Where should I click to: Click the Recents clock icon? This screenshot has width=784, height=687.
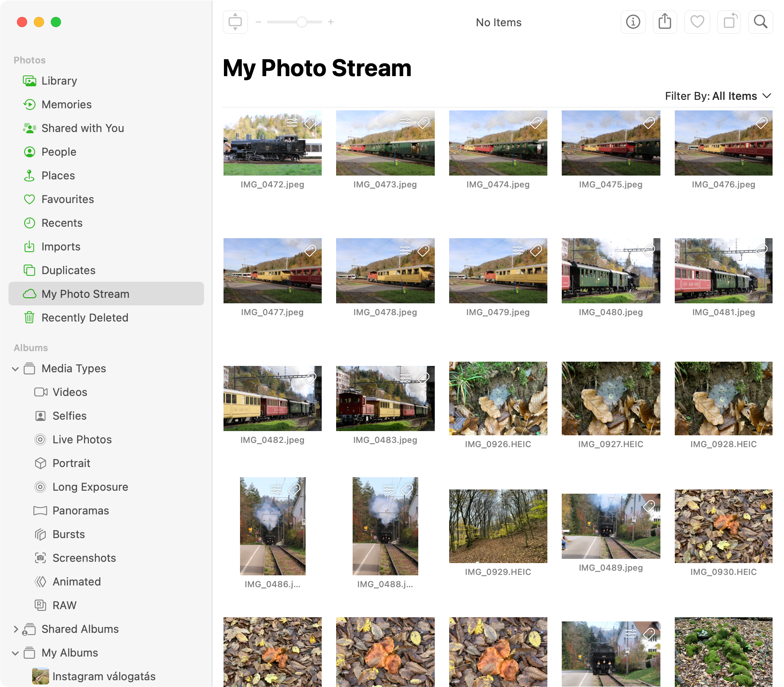pos(30,223)
